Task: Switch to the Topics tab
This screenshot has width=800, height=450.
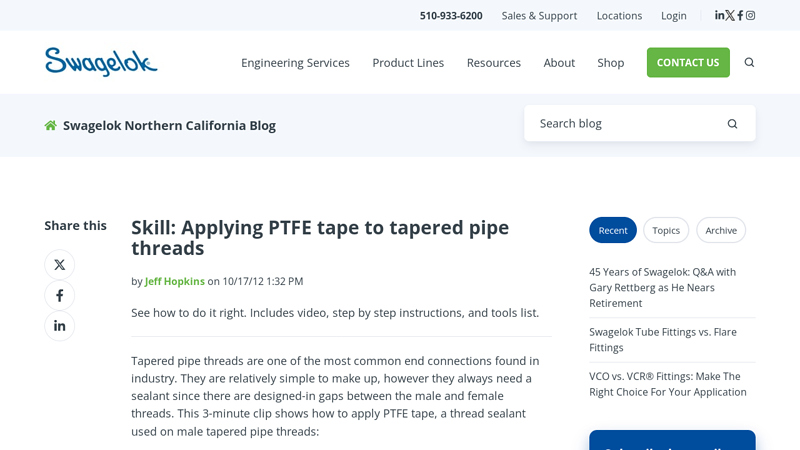Action: click(x=666, y=230)
